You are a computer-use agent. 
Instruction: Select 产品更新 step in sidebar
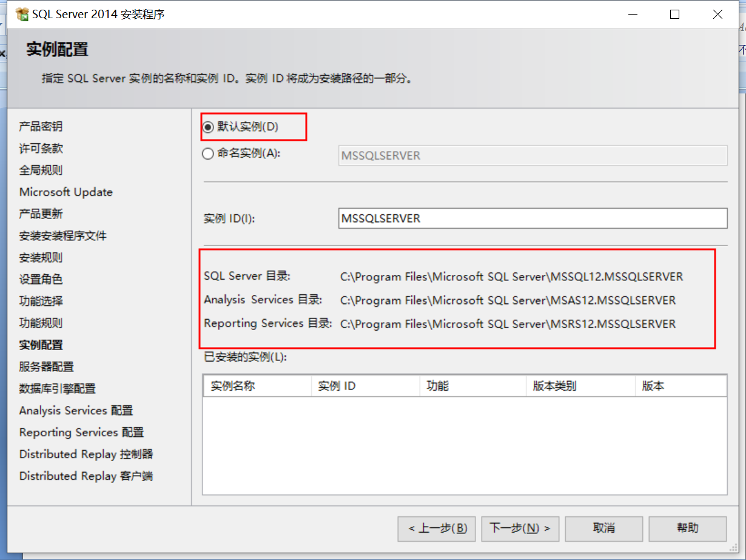tap(41, 214)
